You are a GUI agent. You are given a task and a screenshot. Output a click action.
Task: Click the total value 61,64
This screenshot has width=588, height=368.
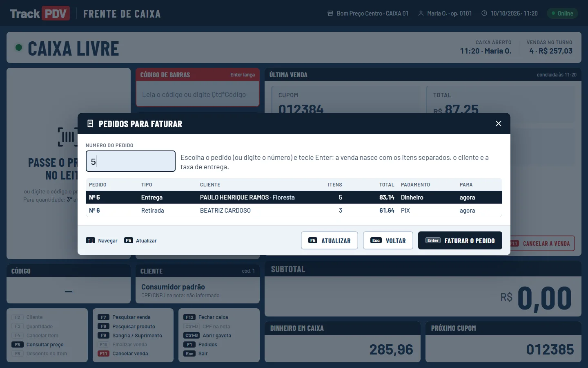(x=387, y=211)
